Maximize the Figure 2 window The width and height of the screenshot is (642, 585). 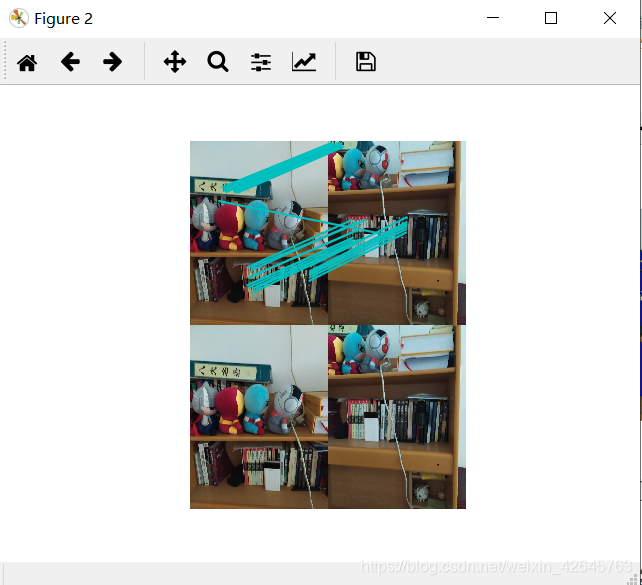click(551, 18)
